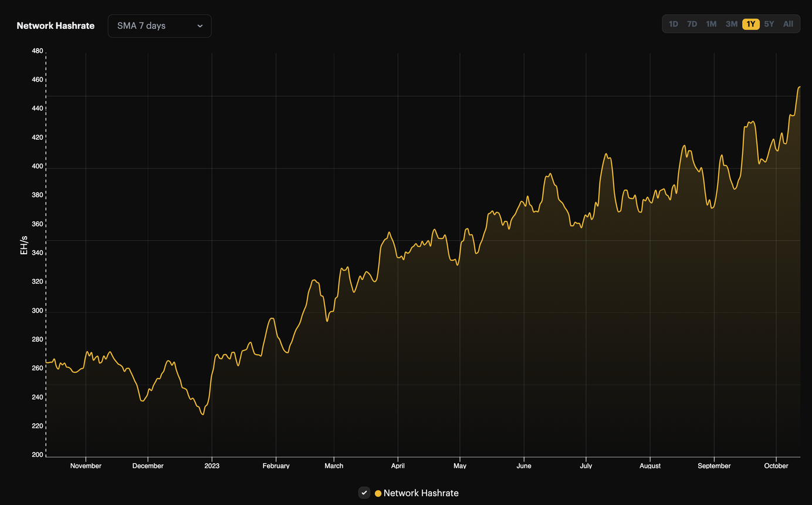Click the chart line at its latest peak
Screen dimensions: 812x505
pyautogui.click(x=800, y=88)
